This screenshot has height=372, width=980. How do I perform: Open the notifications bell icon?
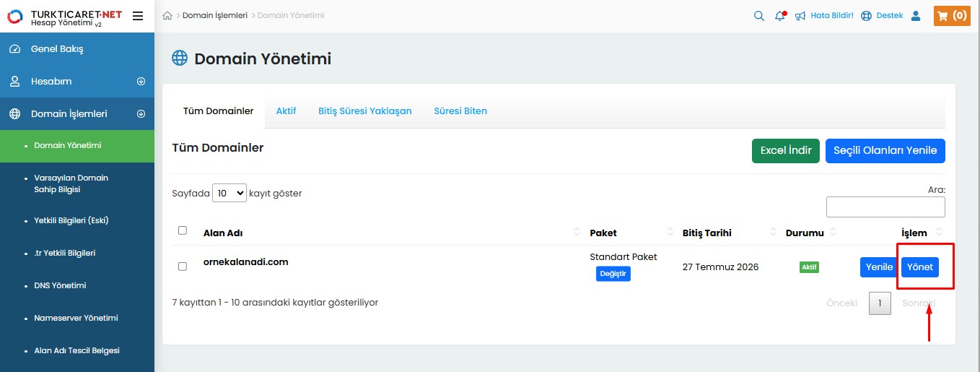779,16
